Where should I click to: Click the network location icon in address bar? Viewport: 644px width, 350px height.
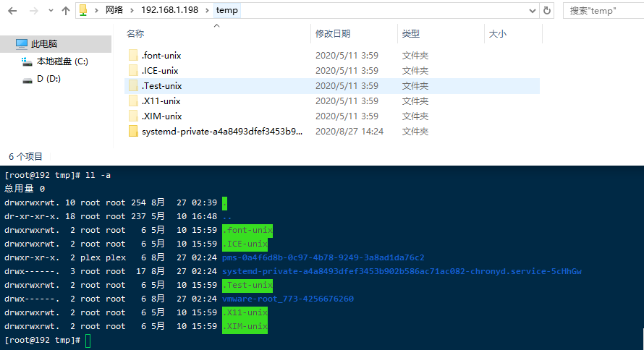pos(83,10)
